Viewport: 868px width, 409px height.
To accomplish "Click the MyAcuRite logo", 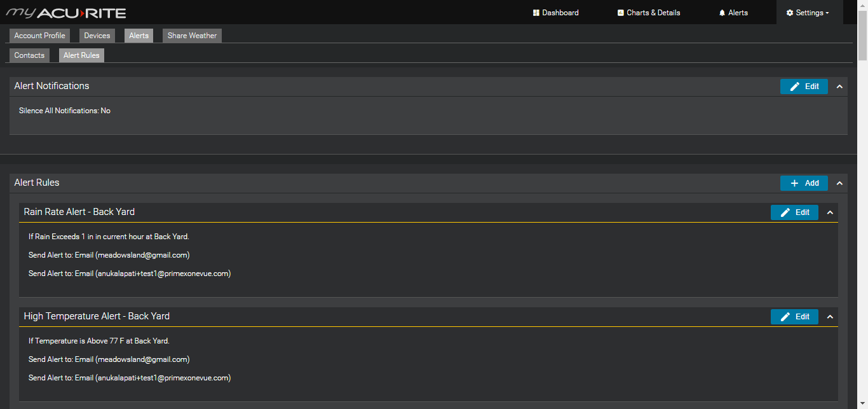I will (x=66, y=12).
